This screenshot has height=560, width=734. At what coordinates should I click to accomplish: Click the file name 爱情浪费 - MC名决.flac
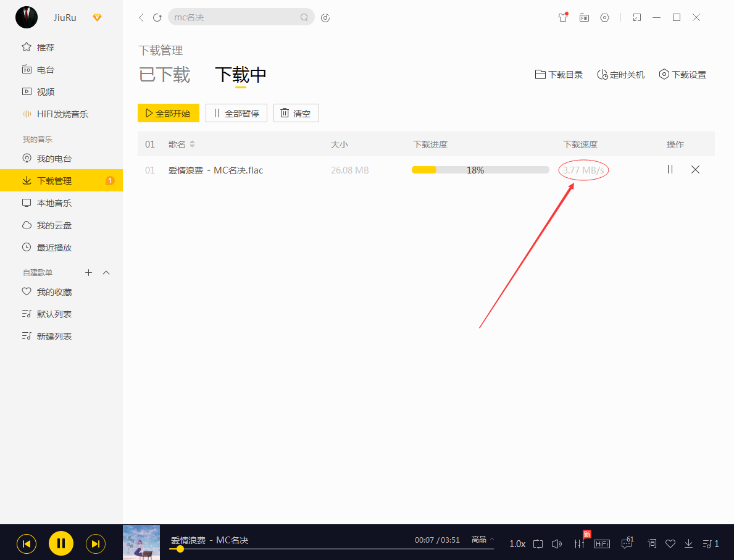pos(216,170)
